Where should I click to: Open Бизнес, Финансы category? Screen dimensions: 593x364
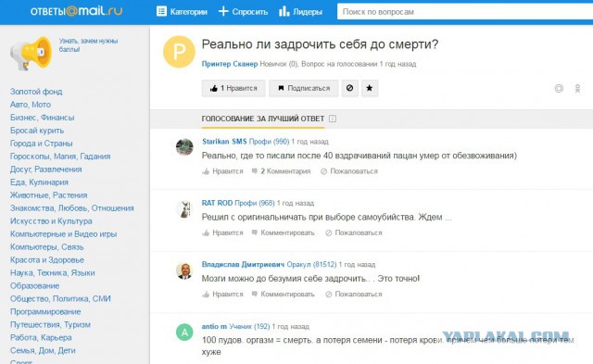[x=43, y=118]
